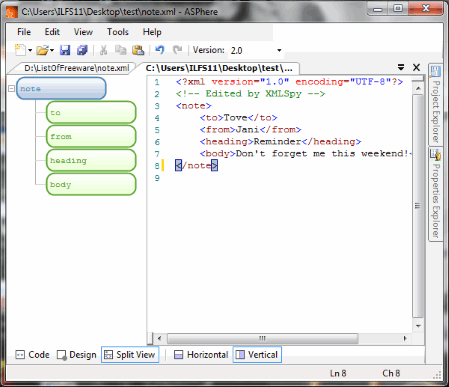Select the heading node in tree
The image size is (449, 387).
pos(91,160)
